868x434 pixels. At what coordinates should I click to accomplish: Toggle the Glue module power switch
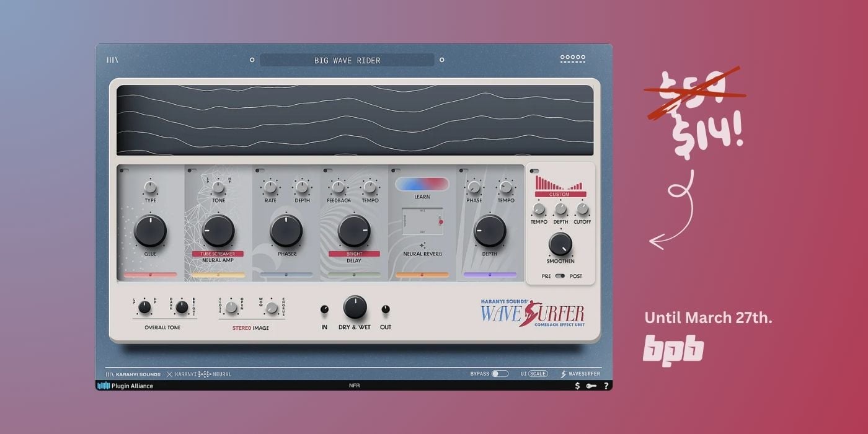pyautogui.click(x=124, y=170)
